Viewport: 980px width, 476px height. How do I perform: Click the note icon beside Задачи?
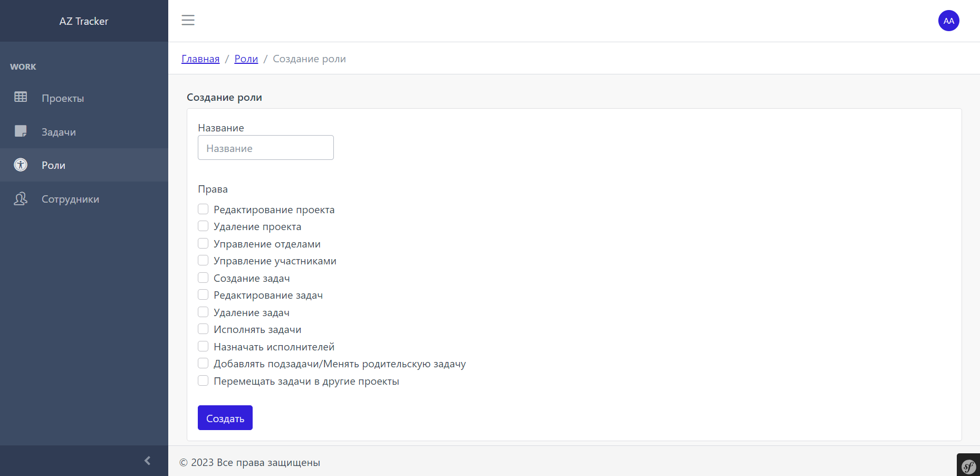tap(21, 131)
